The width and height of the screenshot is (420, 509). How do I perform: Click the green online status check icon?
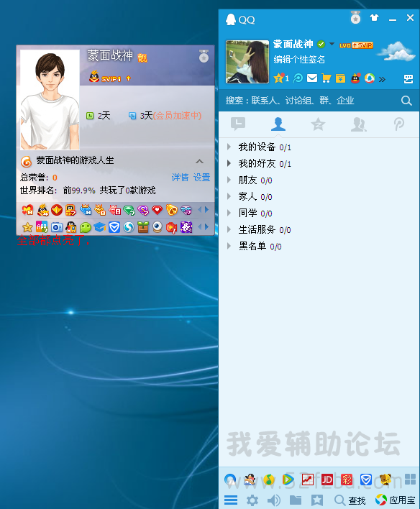321,44
